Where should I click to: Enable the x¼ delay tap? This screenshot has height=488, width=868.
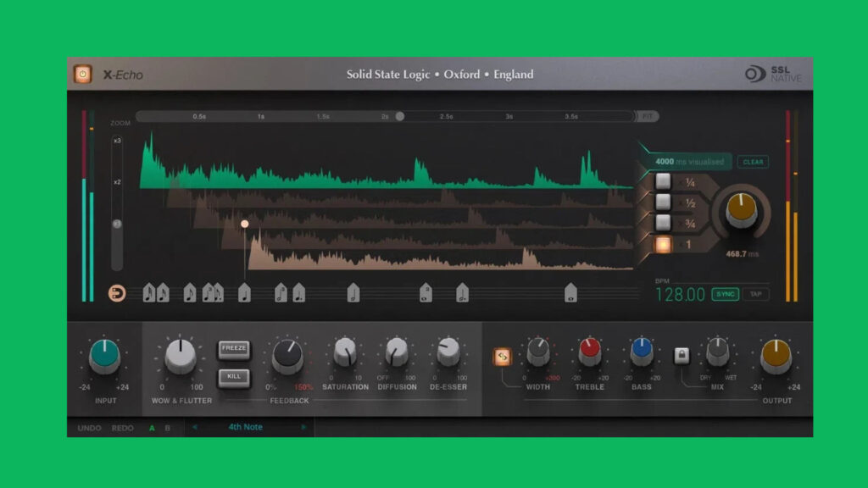[x=663, y=181]
